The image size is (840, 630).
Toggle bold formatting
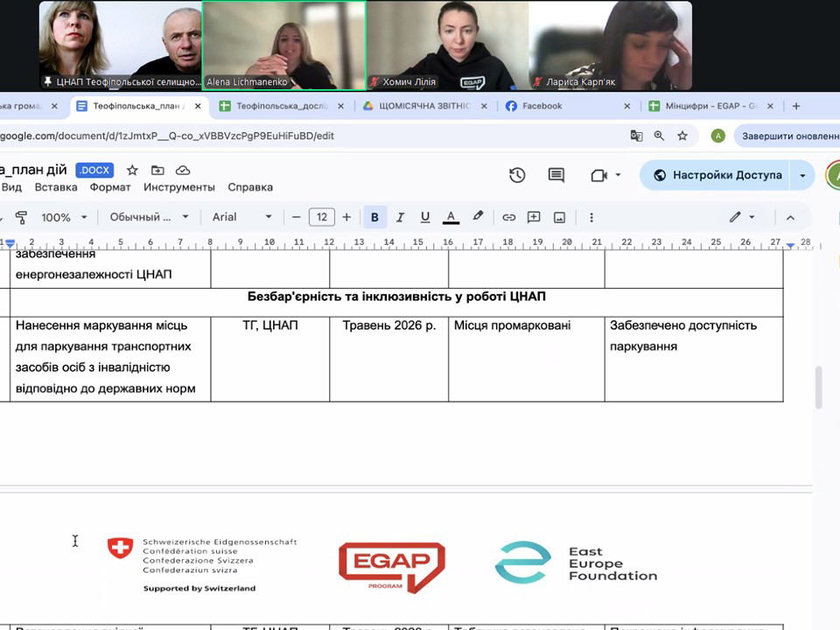click(374, 217)
